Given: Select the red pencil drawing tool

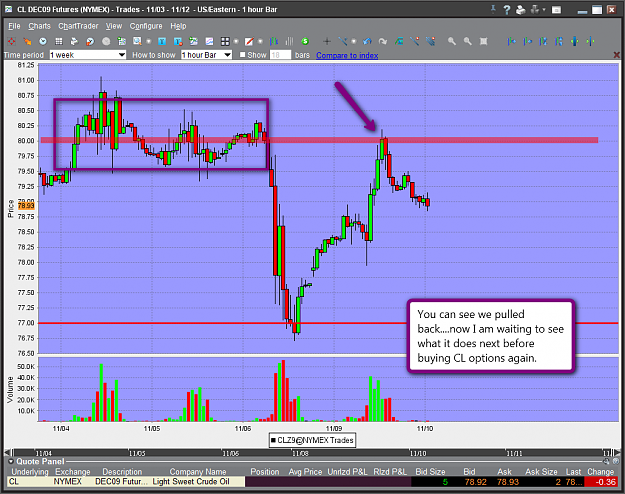Looking at the screenshot, I should coord(249,41).
